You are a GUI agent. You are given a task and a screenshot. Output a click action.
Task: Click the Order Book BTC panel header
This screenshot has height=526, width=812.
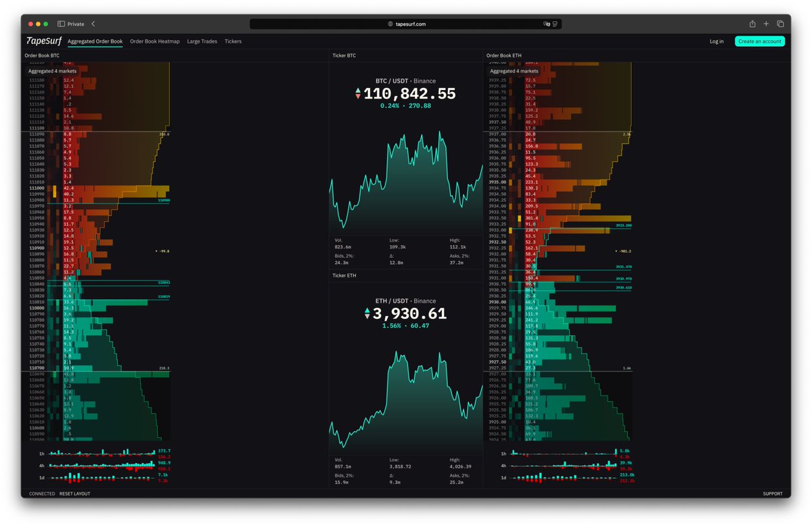tap(42, 55)
